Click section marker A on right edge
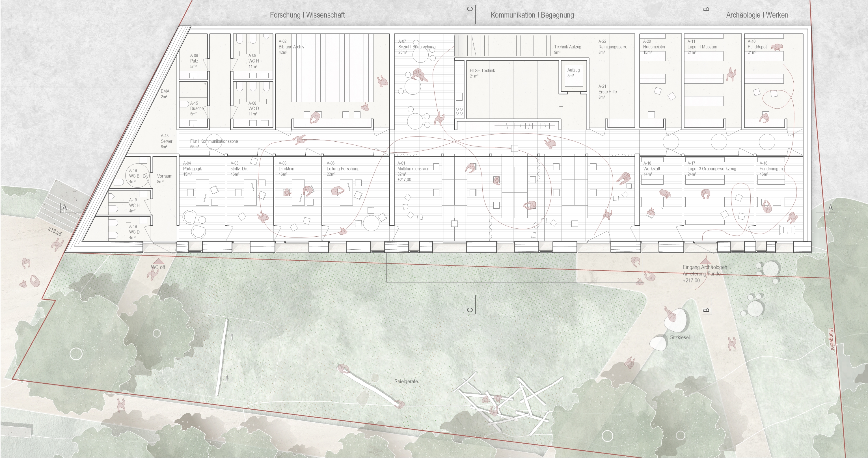 (x=831, y=208)
